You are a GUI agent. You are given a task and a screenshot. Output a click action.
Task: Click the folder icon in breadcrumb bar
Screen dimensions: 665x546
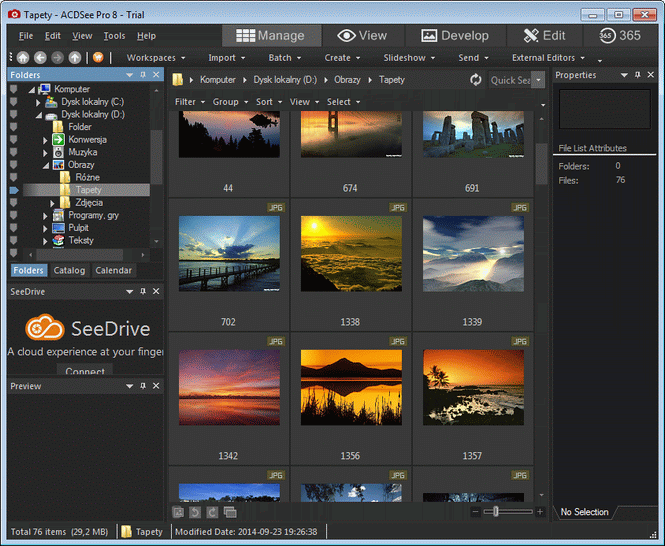[x=178, y=79]
